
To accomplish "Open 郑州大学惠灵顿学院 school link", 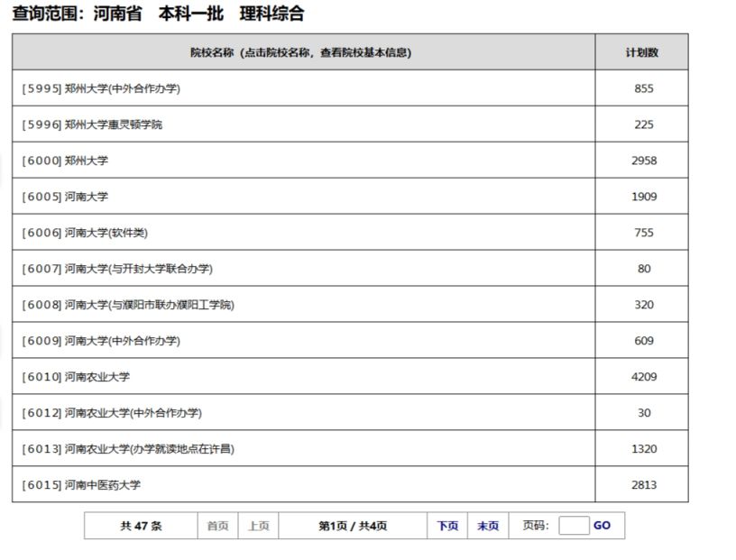I will (92, 124).
